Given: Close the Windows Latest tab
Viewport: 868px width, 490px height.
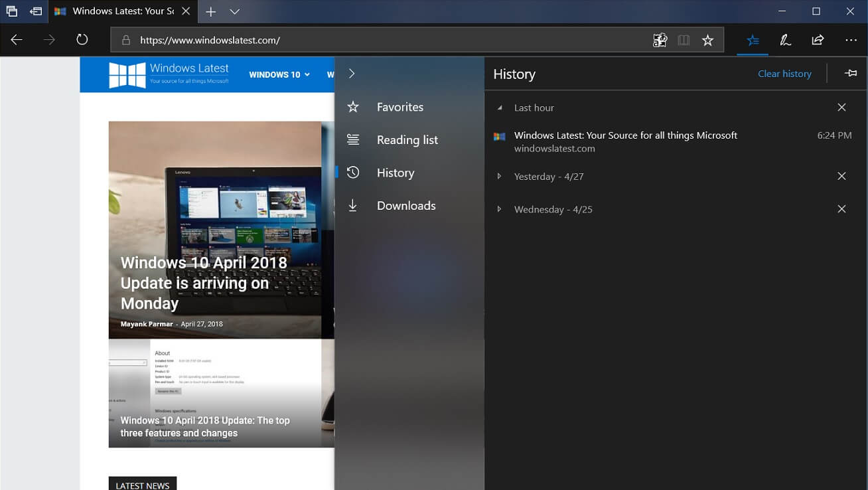Looking at the screenshot, I should (185, 11).
